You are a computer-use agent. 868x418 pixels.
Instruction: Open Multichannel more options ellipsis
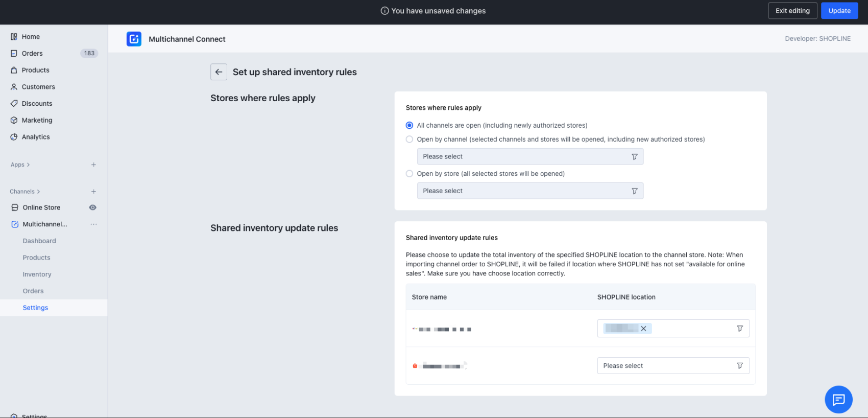(93, 224)
